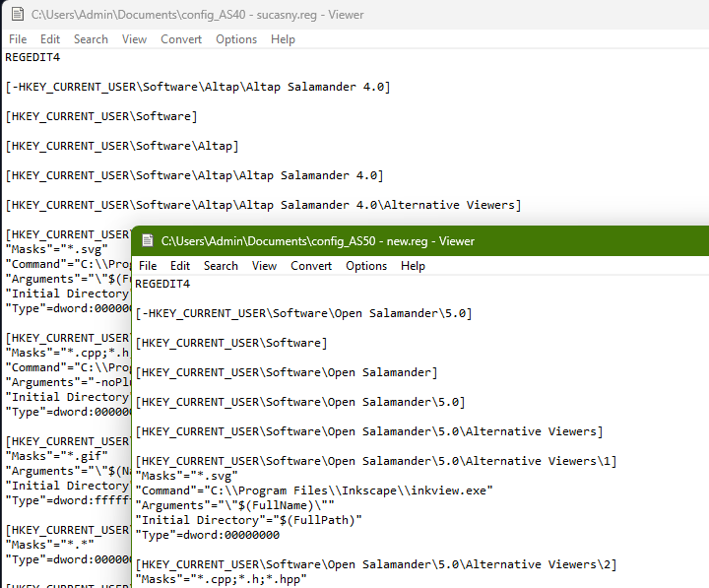Image resolution: width=709 pixels, height=588 pixels.
Task: Click the Viewer app icon in config_AS40 title bar
Action: [15, 15]
